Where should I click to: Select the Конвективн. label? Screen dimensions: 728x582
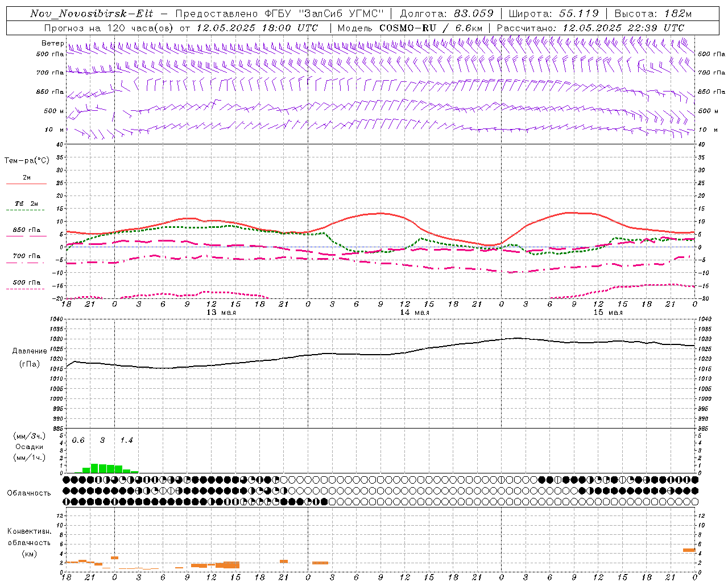(x=29, y=531)
